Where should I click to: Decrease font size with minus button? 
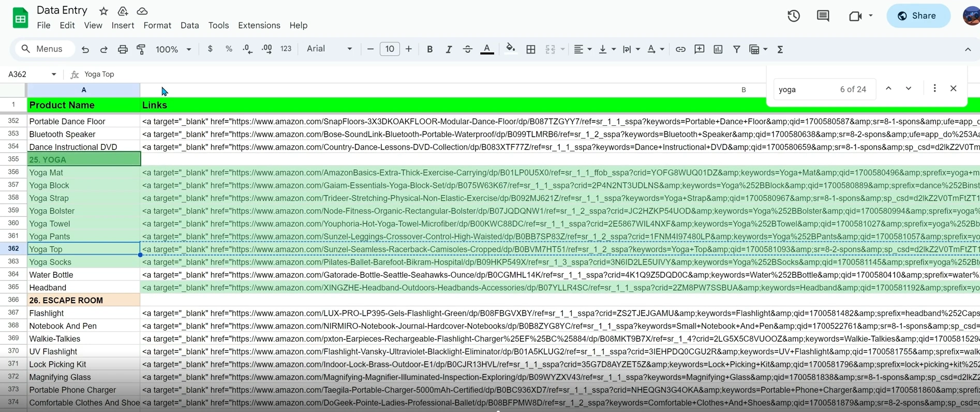pyautogui.click(x=370, y=49)
